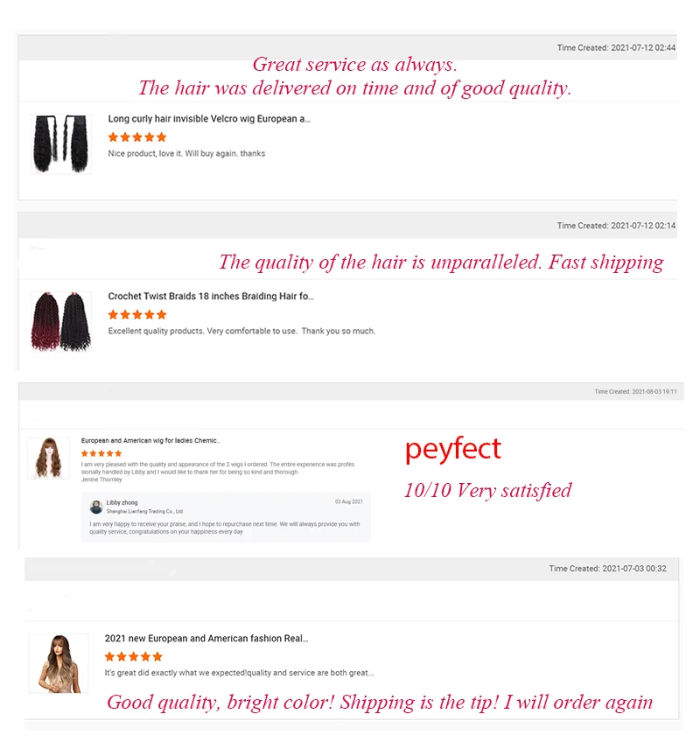Screen dimensions: 700x749
Task: Click the 'Time Created: 2021-07-12 02:44' timestamp
Action: tap(616, 48)
